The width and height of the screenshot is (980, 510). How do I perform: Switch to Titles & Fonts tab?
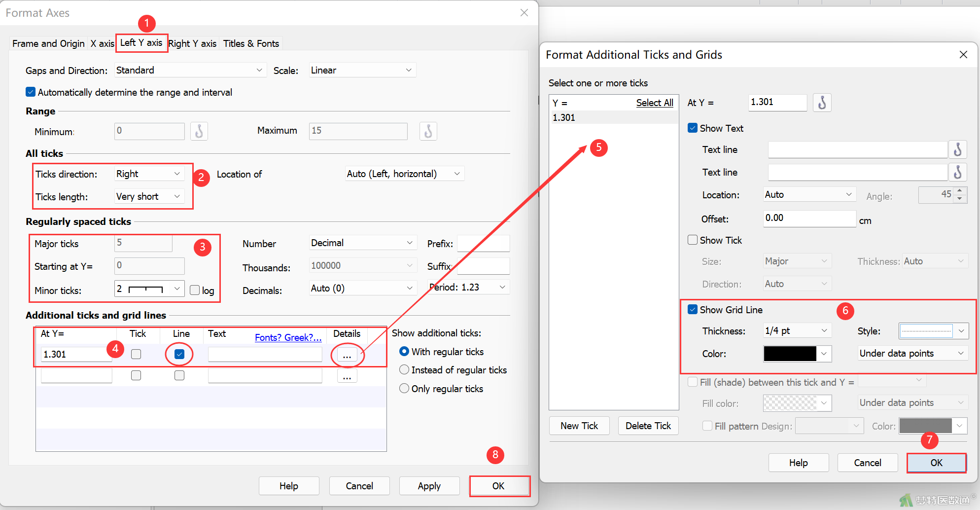click(x=251, y=43)
